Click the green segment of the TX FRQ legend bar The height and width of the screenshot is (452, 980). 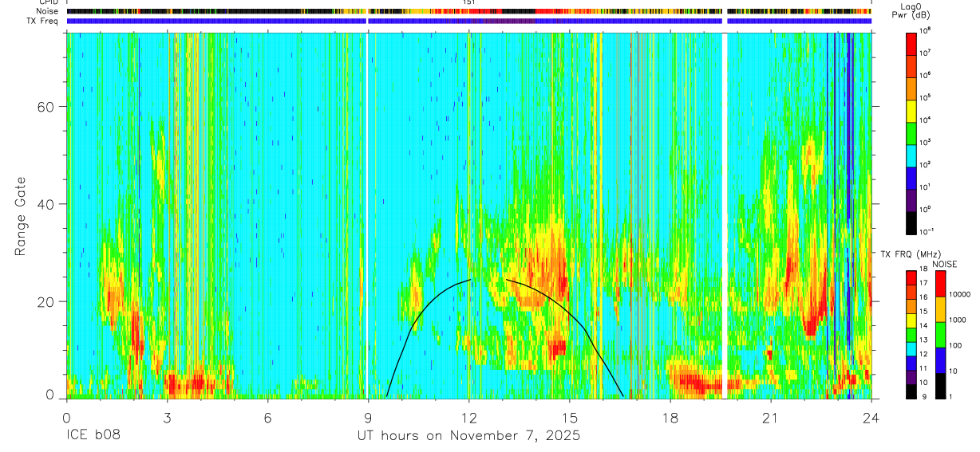(x=911, y=334)
